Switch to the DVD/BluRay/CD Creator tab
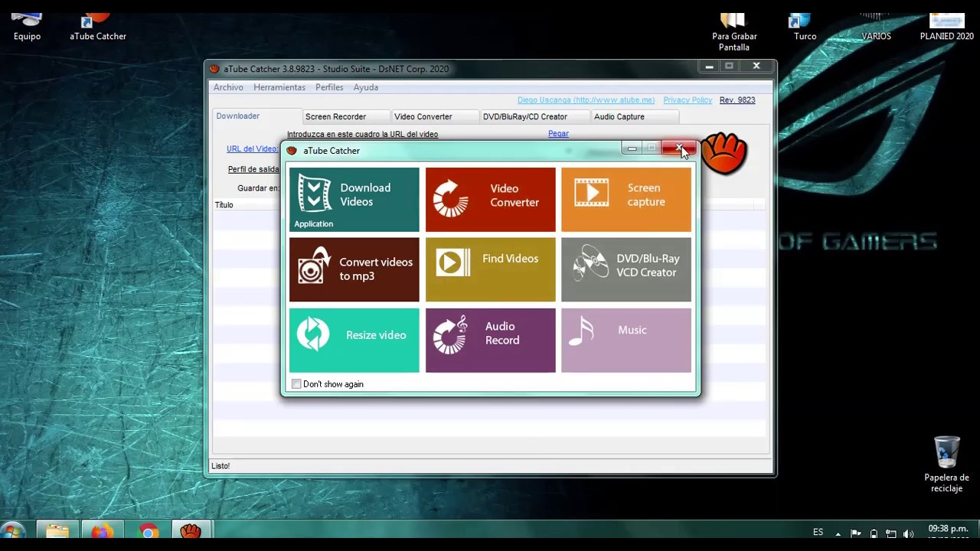 pos(534,116)
